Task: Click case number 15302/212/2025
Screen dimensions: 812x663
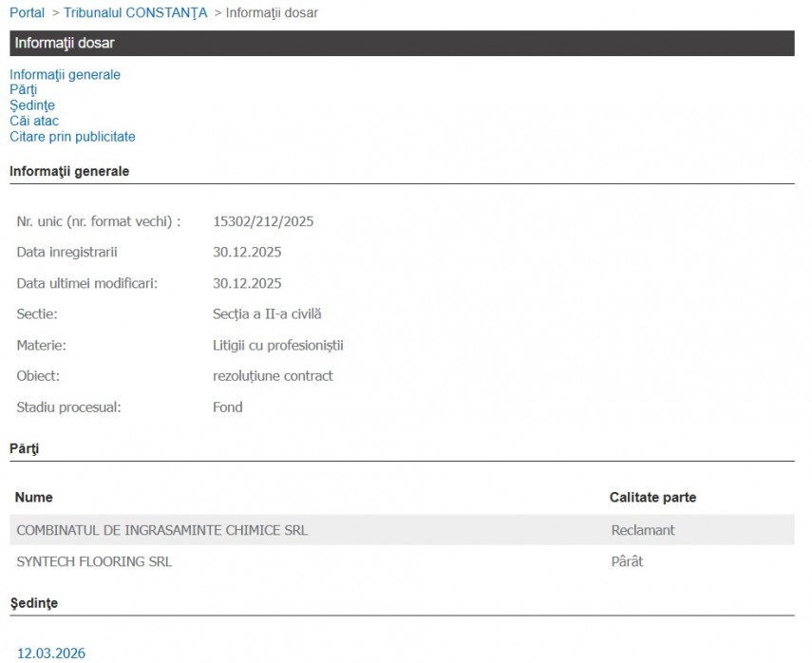Action: (x=263, y=221)
